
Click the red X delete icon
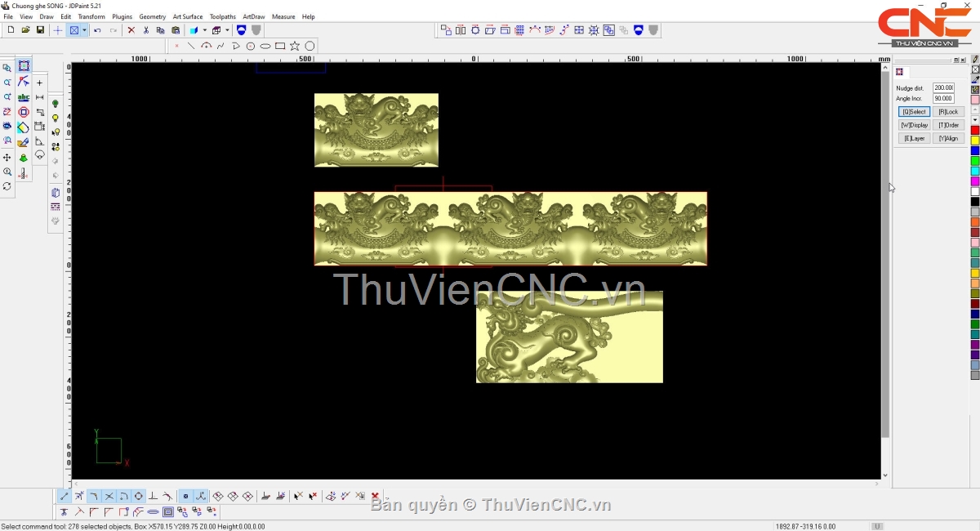[131, 30]
